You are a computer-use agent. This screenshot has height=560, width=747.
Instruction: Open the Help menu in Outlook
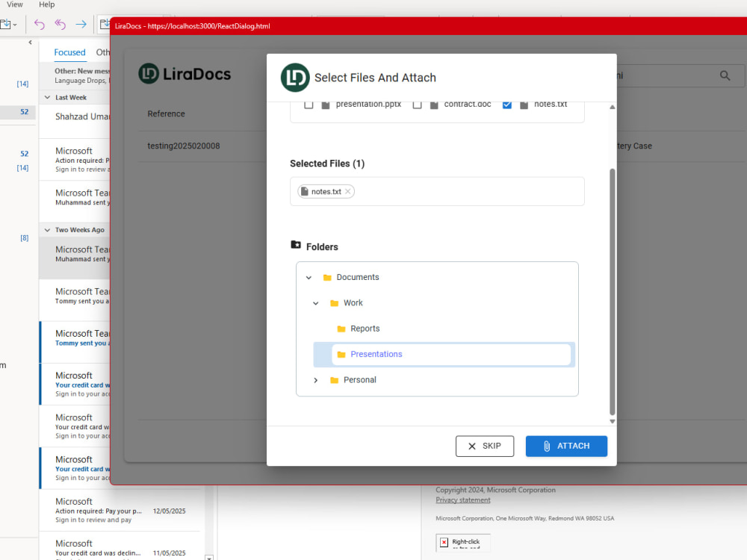[x=46, y=4]
